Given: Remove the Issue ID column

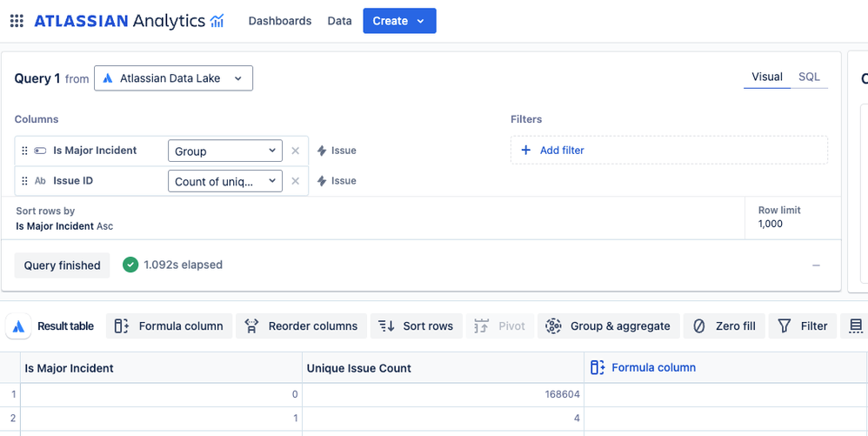Looking at the screenshot, I should pyautogui.click(x=296, y=181).
